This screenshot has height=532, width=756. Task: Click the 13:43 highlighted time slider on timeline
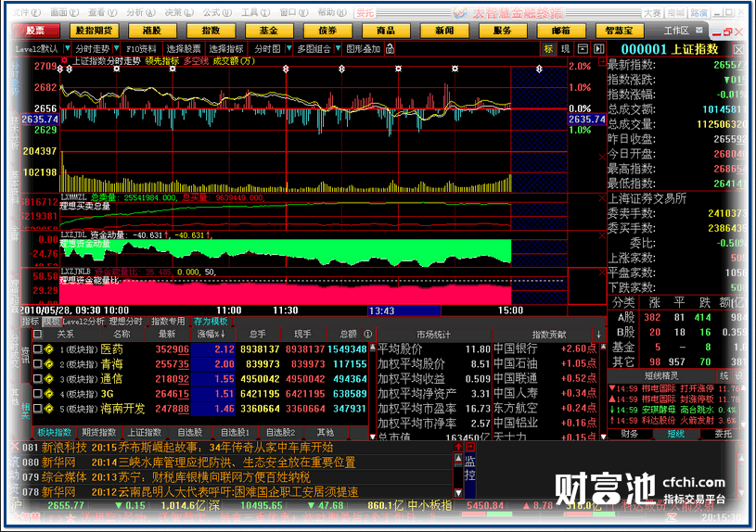coord(404,310)
